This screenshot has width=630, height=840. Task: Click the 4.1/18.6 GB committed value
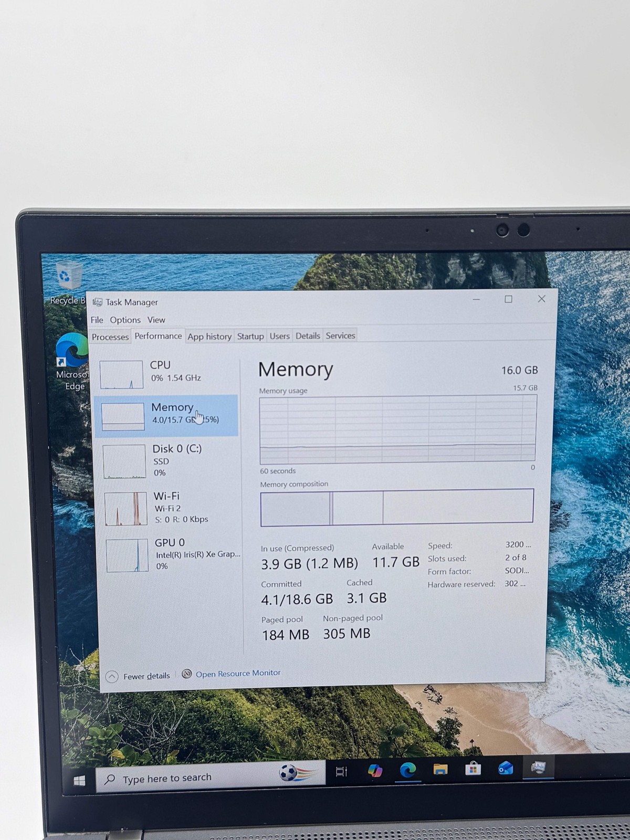pyautogui.click(x=297, y=599)
